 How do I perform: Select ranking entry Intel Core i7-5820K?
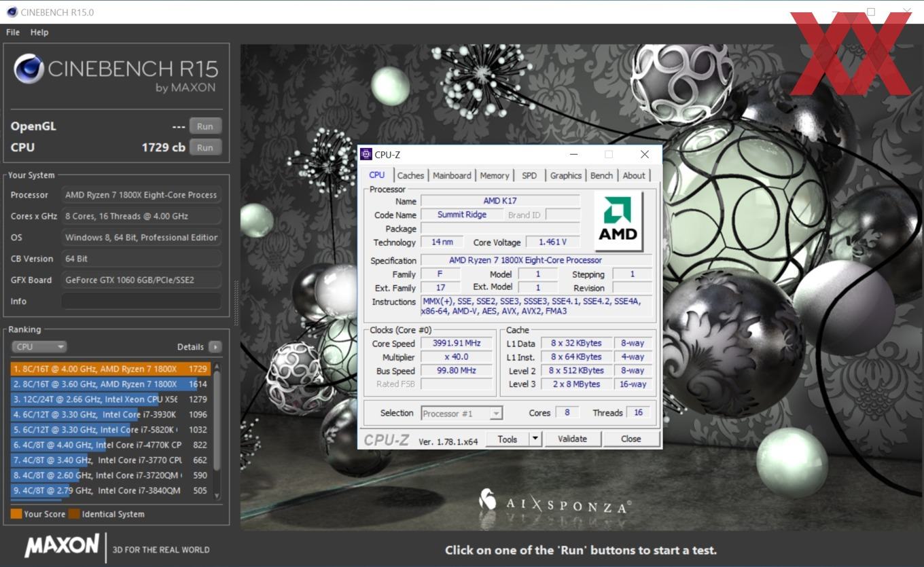pos(110,429)
